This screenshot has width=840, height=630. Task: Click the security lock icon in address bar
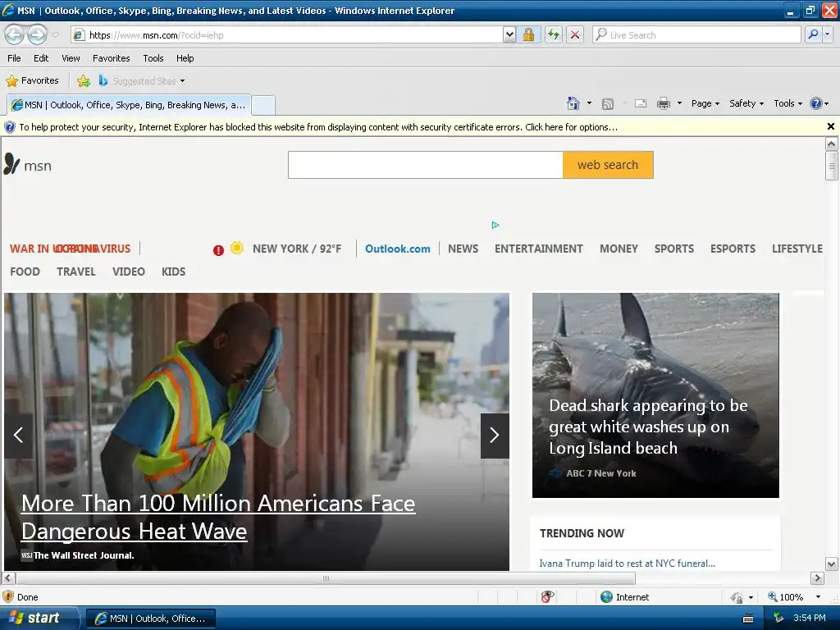[x=528, y=34]
